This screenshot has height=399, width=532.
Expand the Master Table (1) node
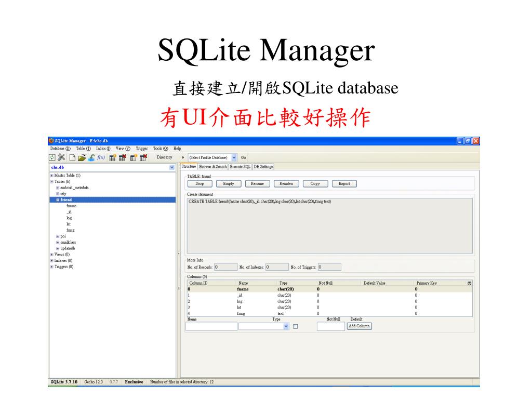click(x=52, y=176)
